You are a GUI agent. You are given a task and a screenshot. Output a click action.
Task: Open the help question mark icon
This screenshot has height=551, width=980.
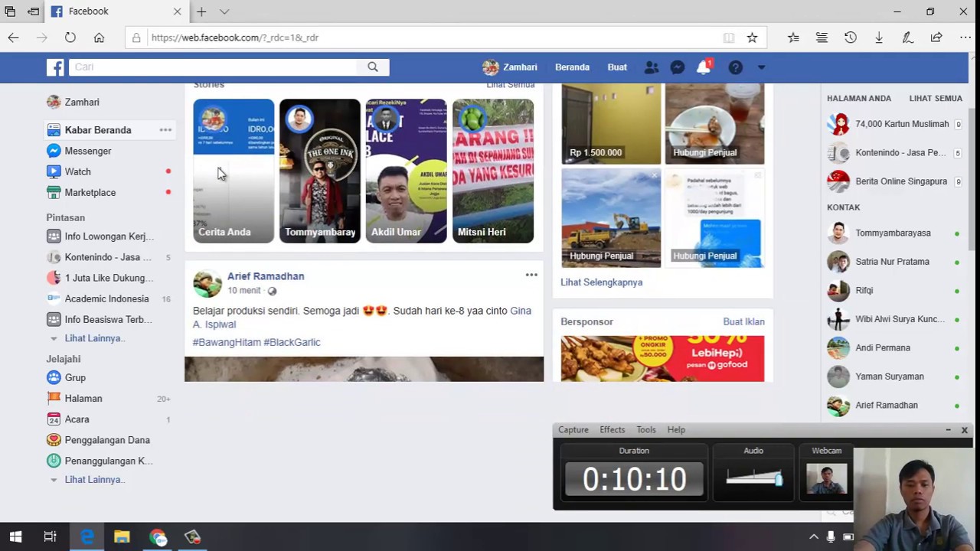pos(736,67)
